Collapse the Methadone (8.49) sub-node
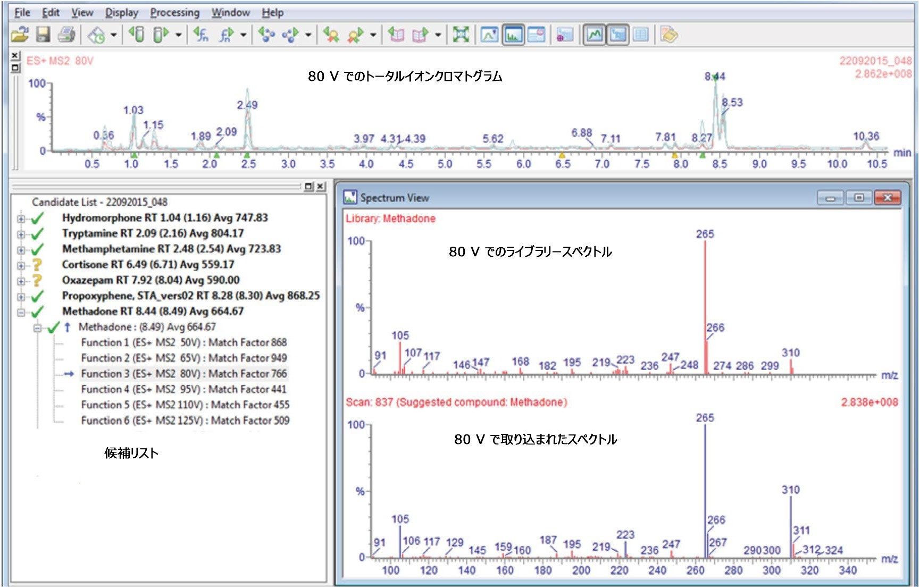 point(37,328)
